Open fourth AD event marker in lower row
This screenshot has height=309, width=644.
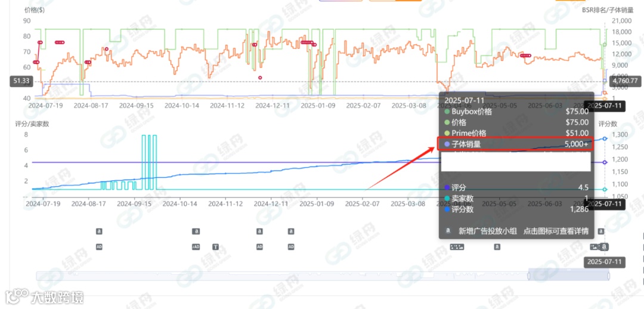(291, 247)
